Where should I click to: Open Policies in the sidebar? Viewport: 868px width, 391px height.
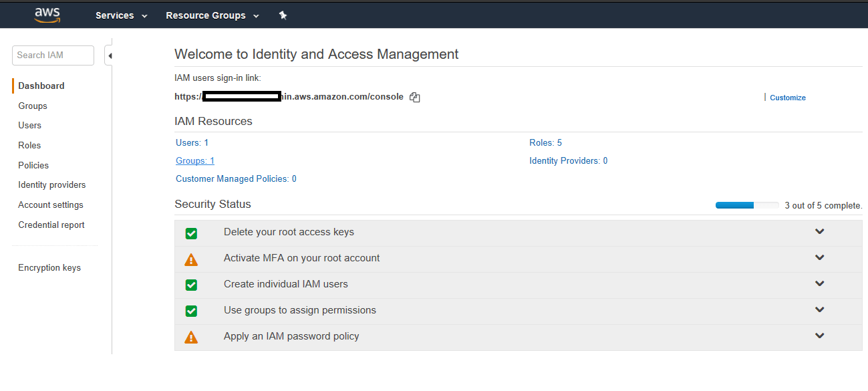pyautogui.click(x=33, y=165)
